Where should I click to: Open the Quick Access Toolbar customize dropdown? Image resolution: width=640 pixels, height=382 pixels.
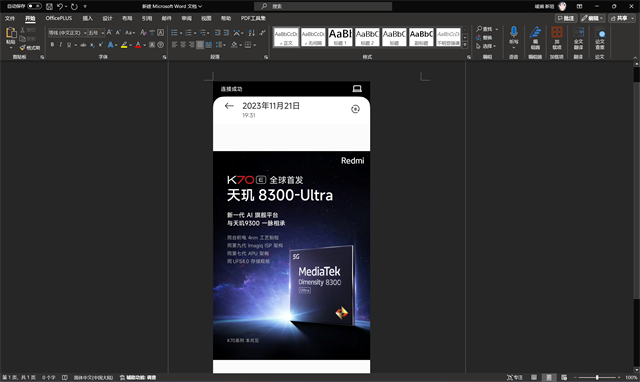click(85, 6)
